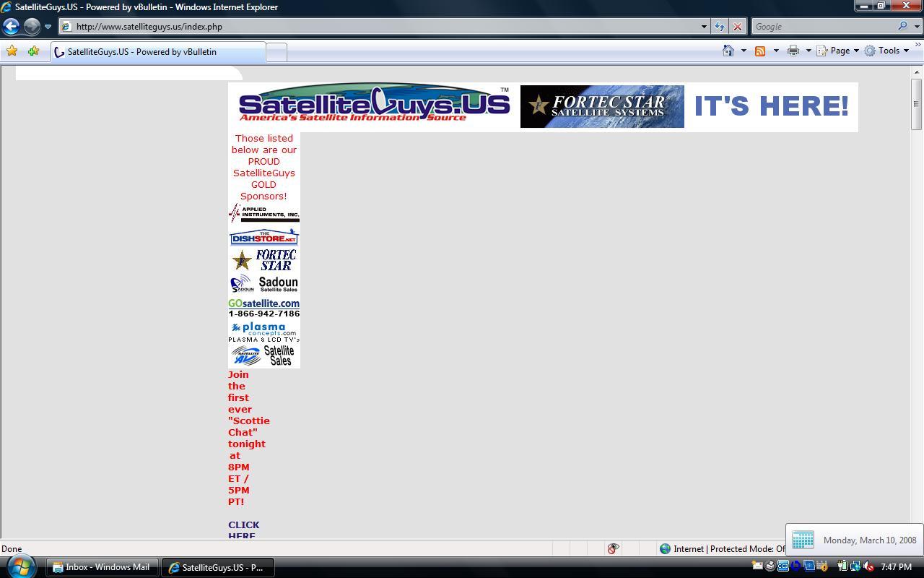Expand the address bar URL history dropdown

(704, 27)
